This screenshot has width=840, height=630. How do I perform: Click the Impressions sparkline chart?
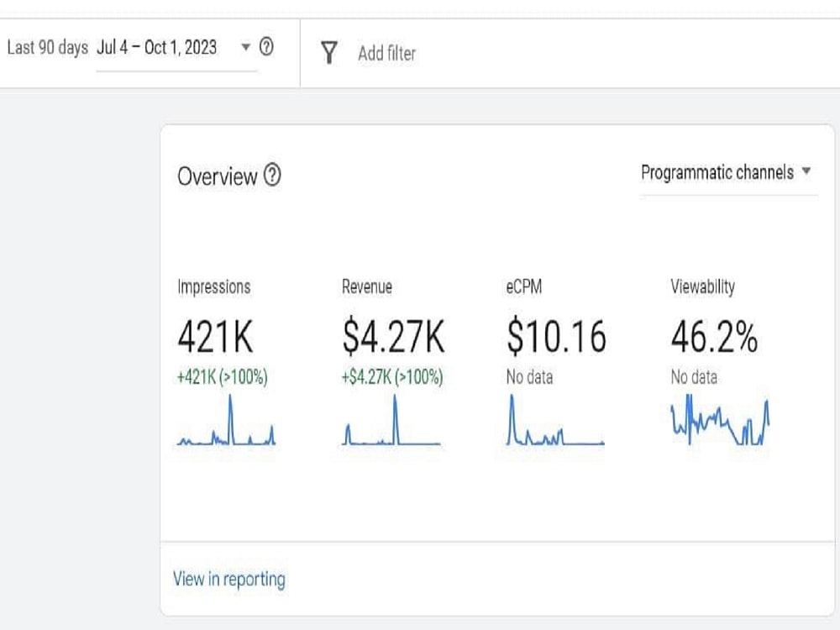[x=226, y=420]
